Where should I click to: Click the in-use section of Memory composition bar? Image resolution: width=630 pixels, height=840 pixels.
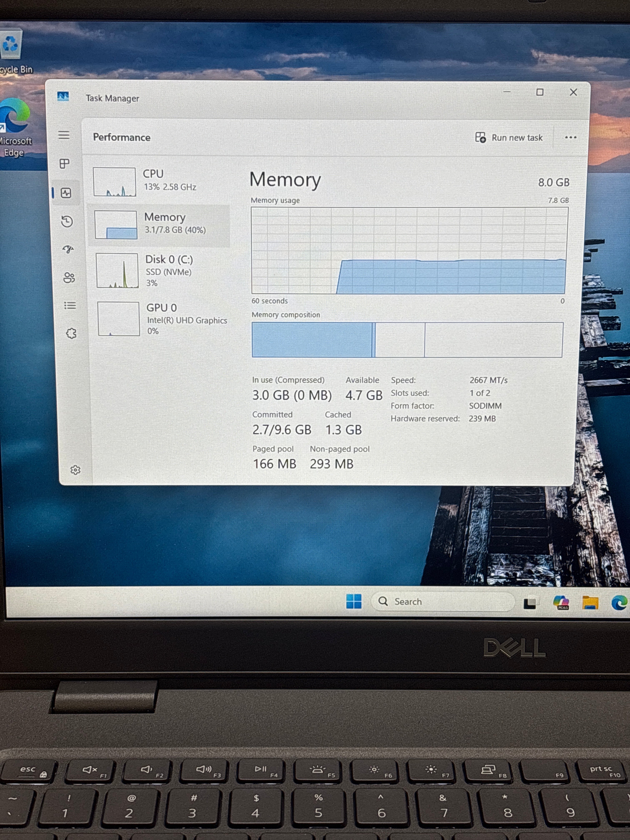(312, 340)
